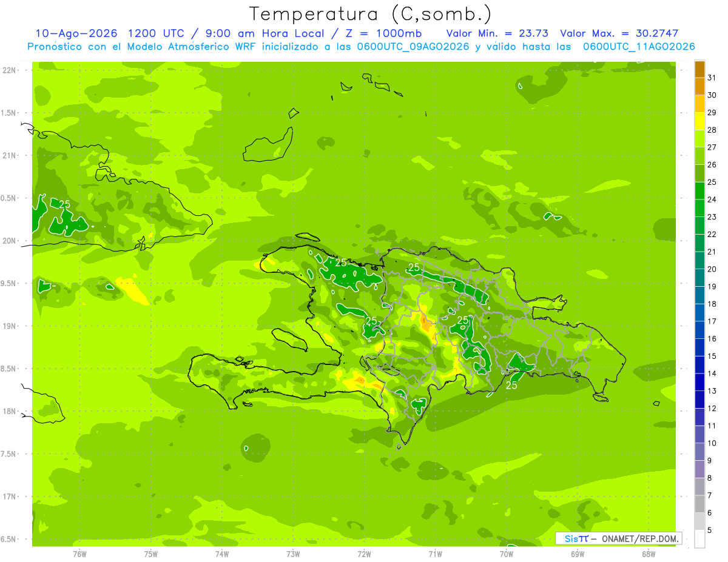Click the legend swatch between 26 and 27
728x562 pixels.
(699, 156)
